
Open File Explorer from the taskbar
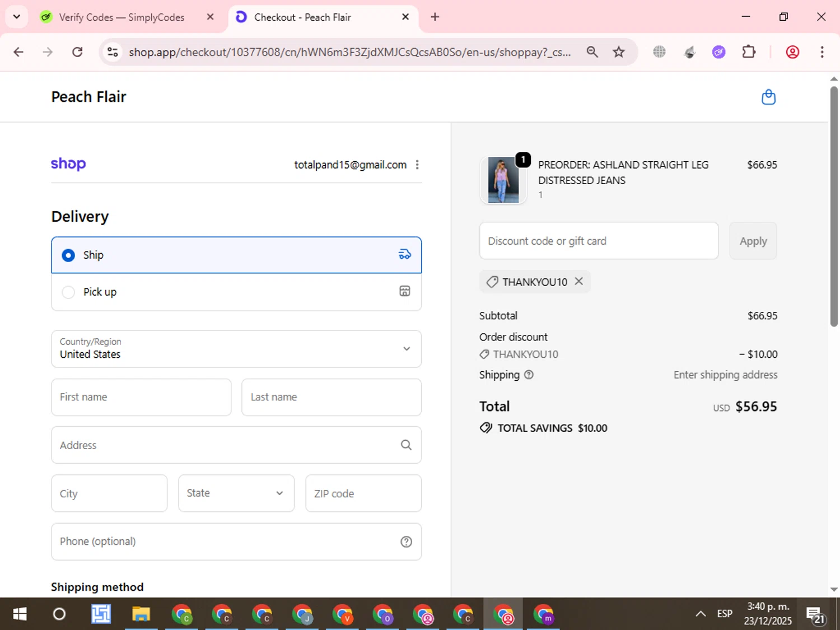point(141,614)
